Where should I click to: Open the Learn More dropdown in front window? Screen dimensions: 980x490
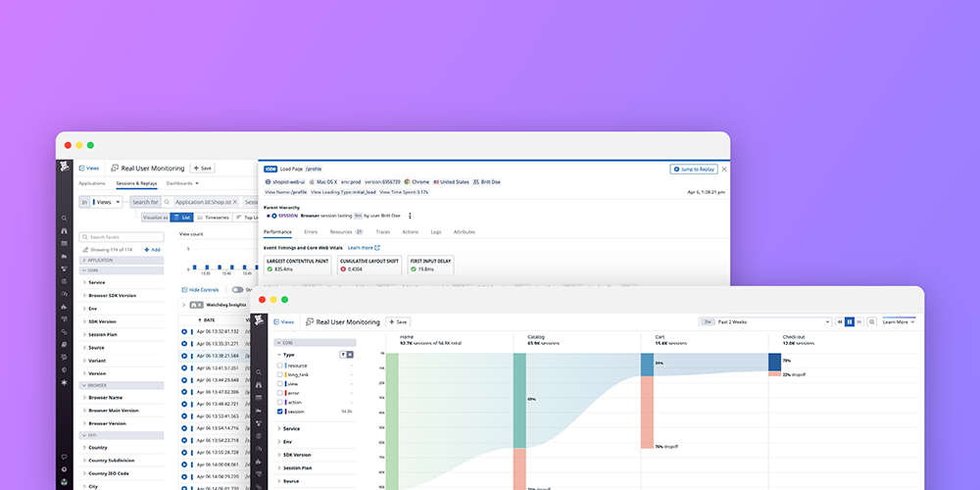pyautogui.click(x=899, y=321)
